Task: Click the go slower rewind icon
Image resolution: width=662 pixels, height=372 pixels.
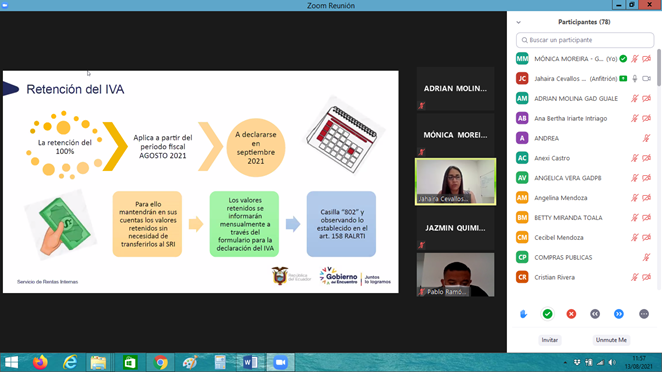Action: [x=595, y=314]
